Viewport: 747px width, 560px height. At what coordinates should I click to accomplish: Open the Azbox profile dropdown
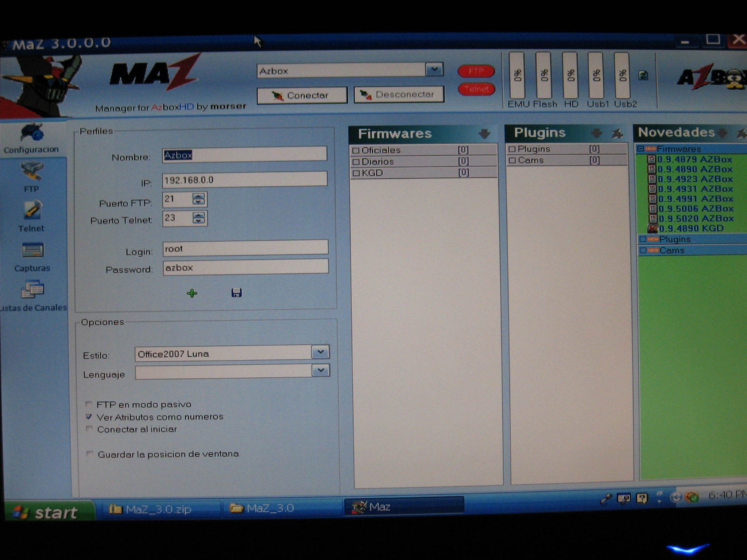[434, 69]
